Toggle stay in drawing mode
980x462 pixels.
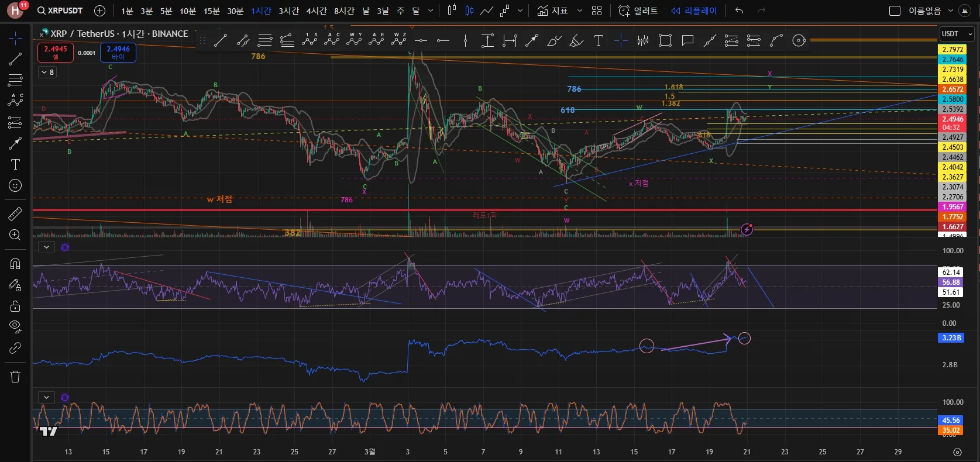tap(15, 285)
